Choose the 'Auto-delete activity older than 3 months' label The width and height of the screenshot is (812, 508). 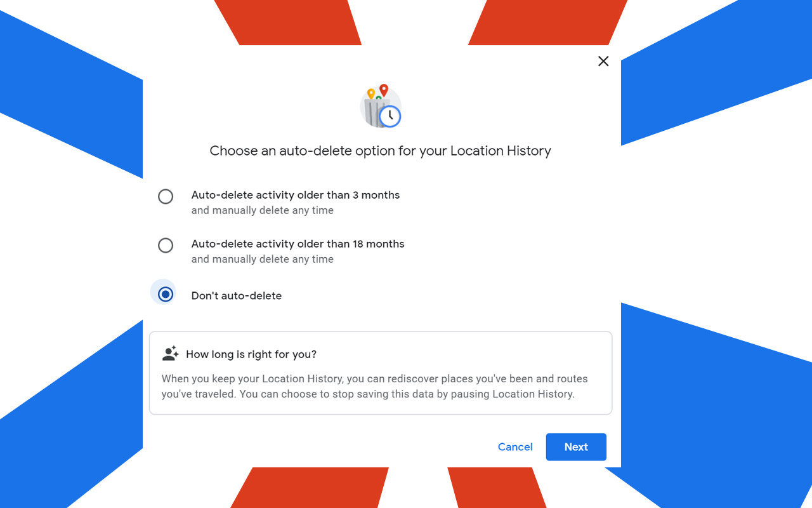[296, 195]
